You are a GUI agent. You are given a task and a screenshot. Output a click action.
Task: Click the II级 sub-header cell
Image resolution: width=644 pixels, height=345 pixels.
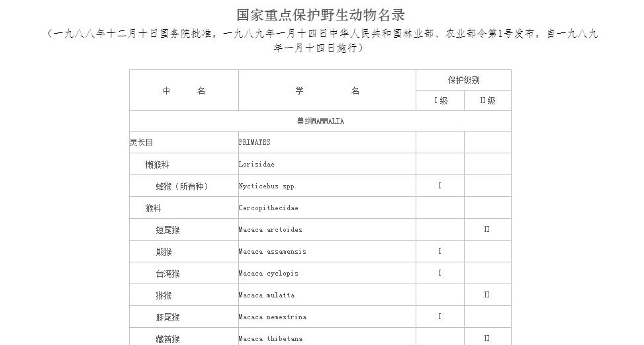[488, 100]
